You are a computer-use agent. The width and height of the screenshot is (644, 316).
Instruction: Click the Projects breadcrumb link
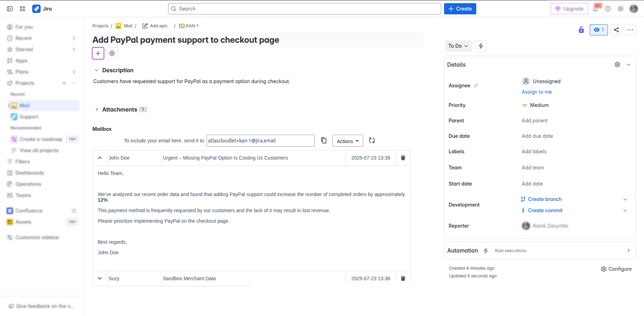coord(101,26)
